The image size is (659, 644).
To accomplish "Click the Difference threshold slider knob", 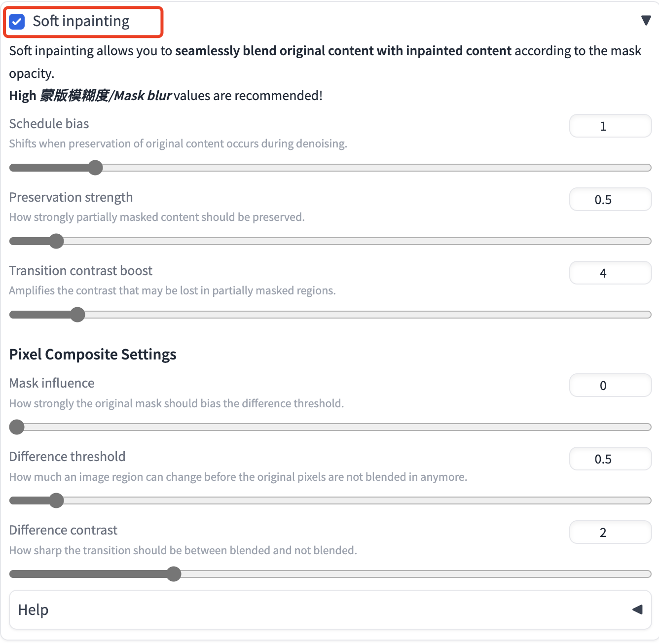I will click(x=57, y=501).
